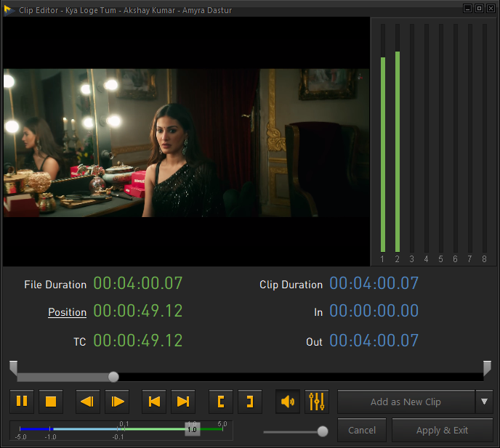500x448 pixels.
Task: Click Apply & Exit
Action: pyautogui.click(x=442, y=430)
